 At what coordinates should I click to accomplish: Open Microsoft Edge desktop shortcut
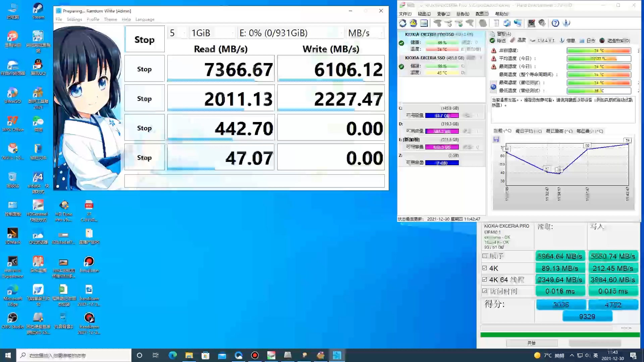click(12, 296)
